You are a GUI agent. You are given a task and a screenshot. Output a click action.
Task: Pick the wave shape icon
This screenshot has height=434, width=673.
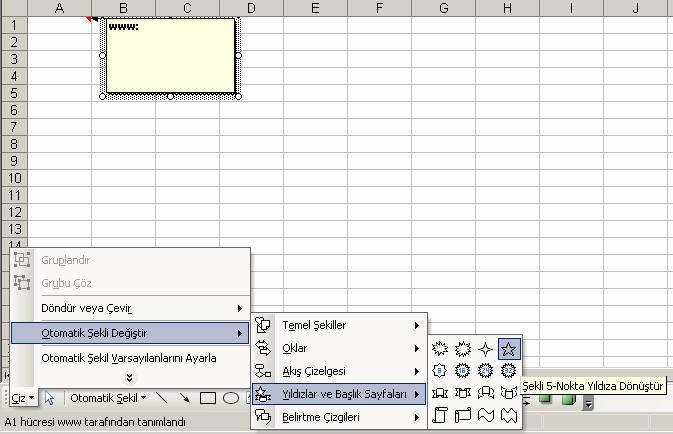click(486, 415)
